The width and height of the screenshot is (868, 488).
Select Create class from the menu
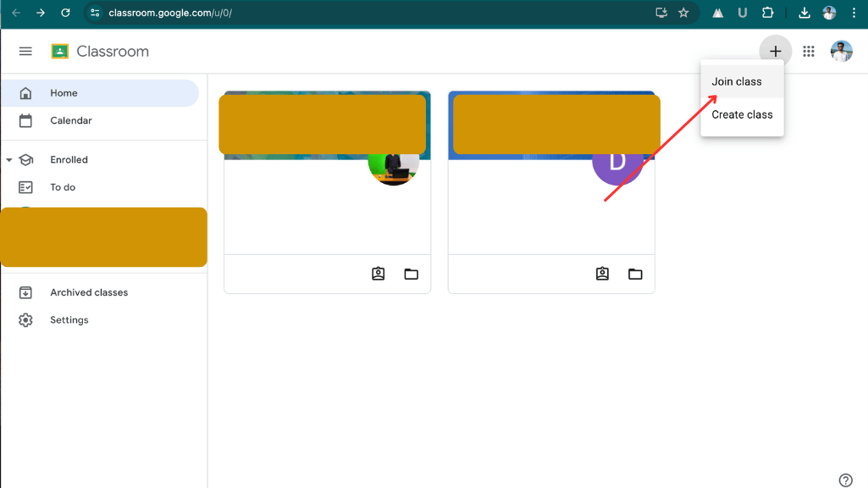pos(742,114)
